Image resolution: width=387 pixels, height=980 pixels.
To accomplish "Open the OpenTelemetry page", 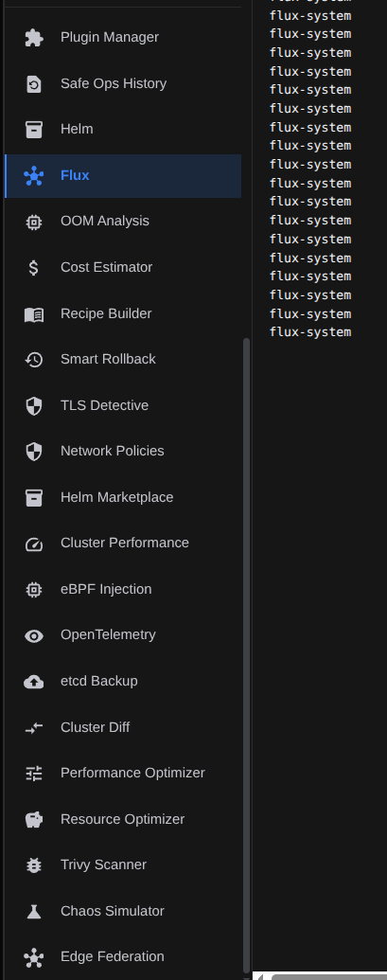I will 123,635.
